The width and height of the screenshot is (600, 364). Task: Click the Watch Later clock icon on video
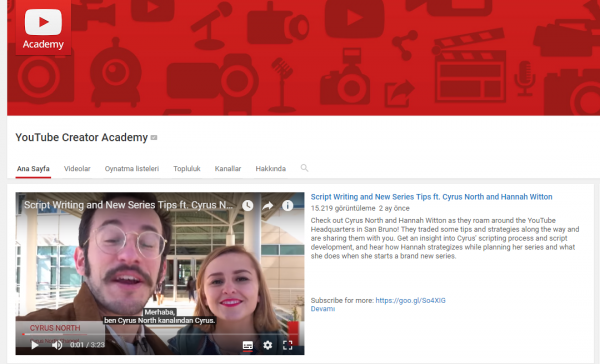click(x=248, y=206)
